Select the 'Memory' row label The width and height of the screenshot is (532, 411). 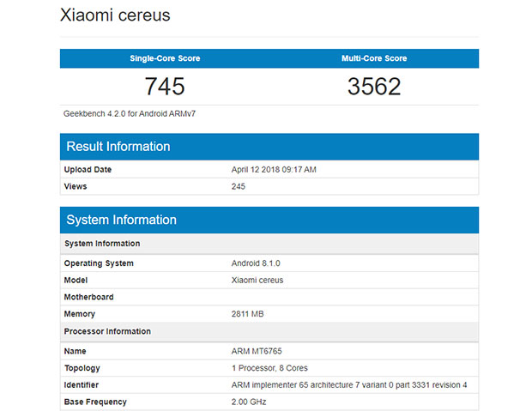80,314
